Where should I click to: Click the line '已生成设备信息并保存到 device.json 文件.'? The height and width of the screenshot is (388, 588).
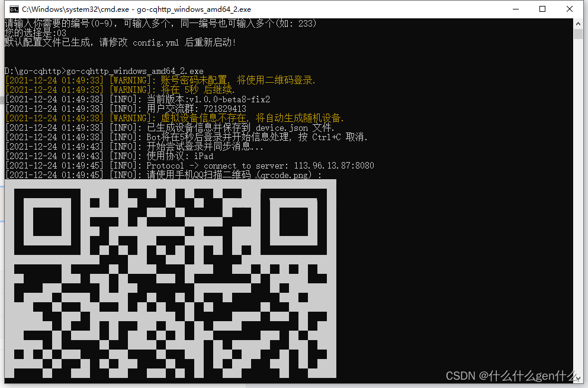point(170,127)
